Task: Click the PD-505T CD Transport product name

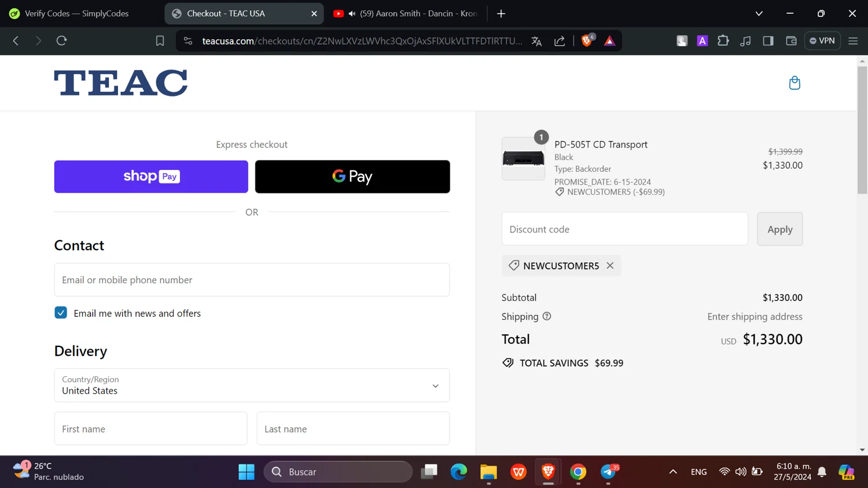Action: [x=601, y=145]
